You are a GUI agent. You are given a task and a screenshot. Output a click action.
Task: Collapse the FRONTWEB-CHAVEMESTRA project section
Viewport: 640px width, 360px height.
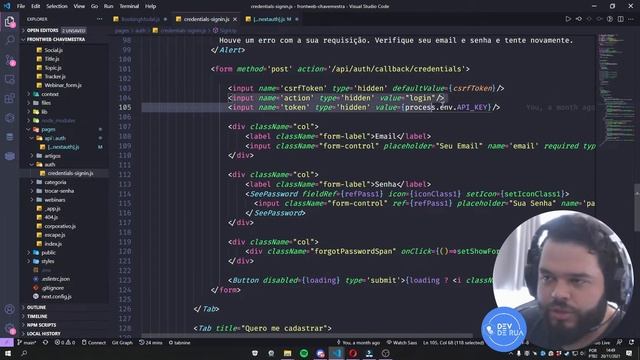click(x=64, y=40)
